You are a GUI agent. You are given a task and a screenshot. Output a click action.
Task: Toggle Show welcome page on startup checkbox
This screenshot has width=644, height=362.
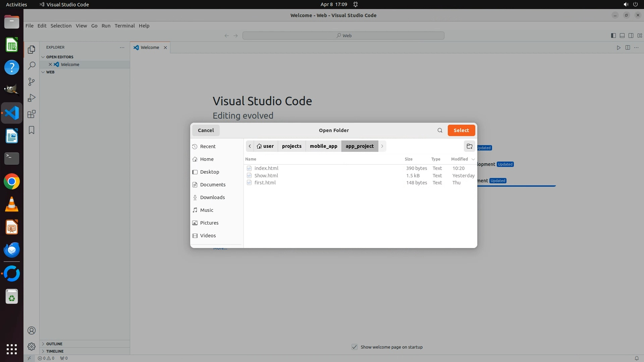pos(355,347)
